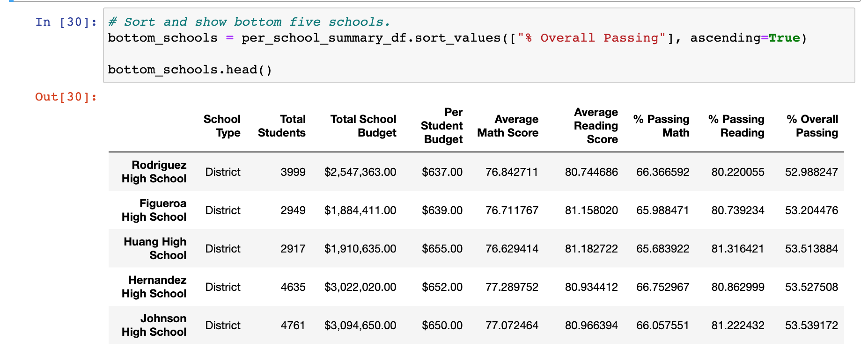
Task: Click the overall passing value 53.204476
Action: tap(812, 210)
